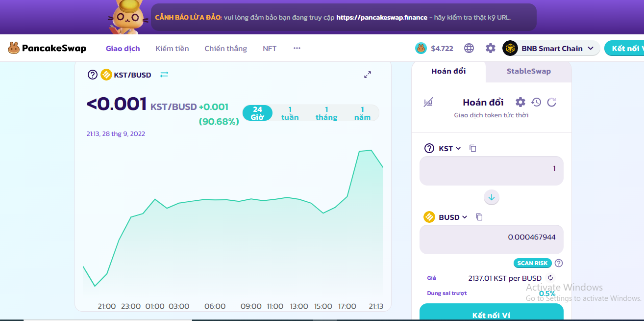This screenshot has width=644, height=321.
Task: Open swap settings gear in Hoán đổi panel
Action: [x=520, y=102]
